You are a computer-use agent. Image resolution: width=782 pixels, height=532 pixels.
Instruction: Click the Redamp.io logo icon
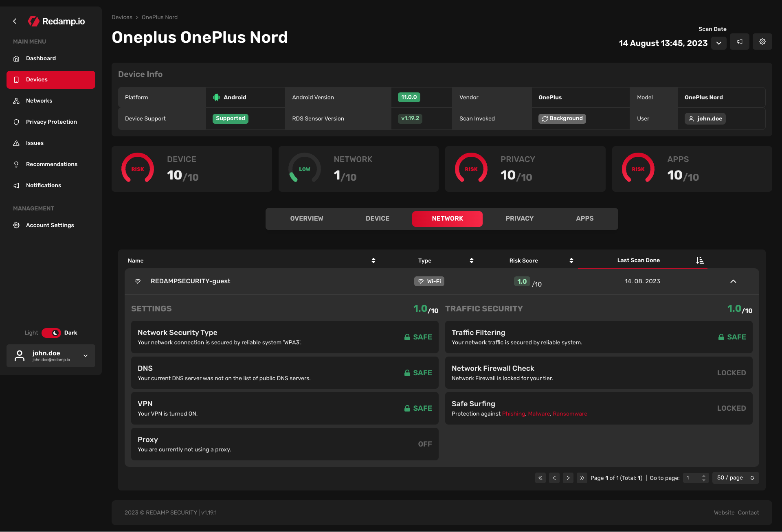coord(34,21)
